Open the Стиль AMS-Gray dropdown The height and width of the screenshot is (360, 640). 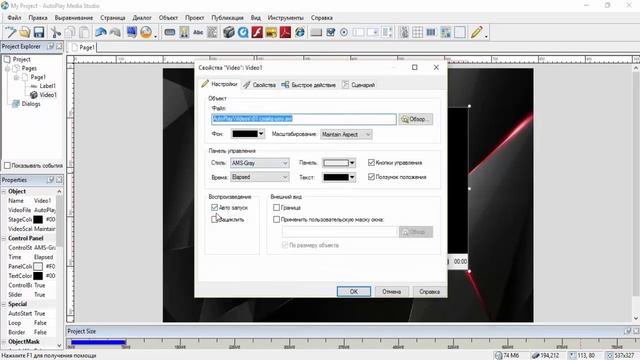point(260,163)
